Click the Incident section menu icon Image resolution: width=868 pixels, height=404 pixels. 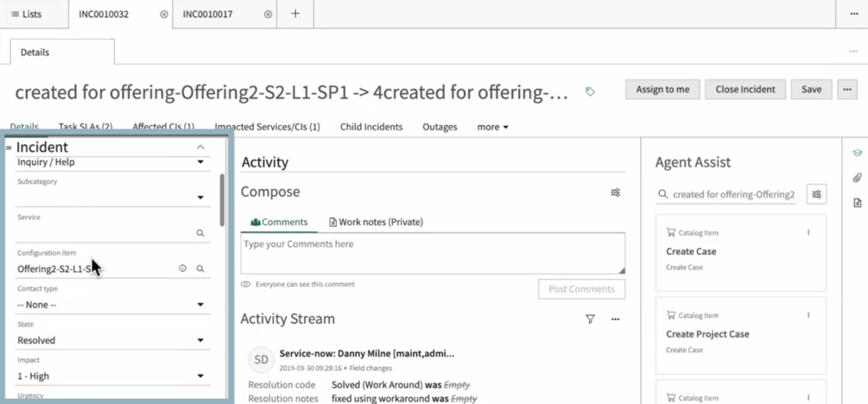click(9, 148)
